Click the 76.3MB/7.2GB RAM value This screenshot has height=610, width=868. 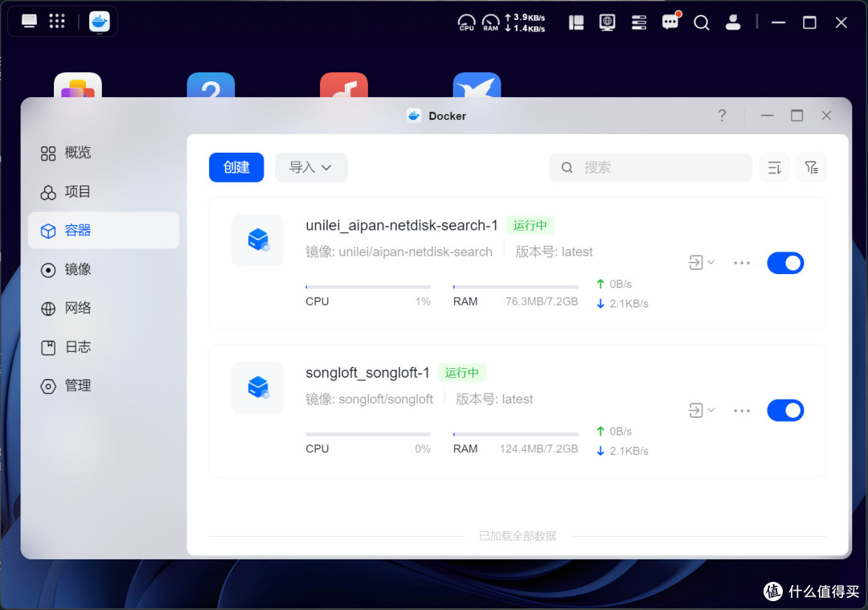click(x=542, y=301)
